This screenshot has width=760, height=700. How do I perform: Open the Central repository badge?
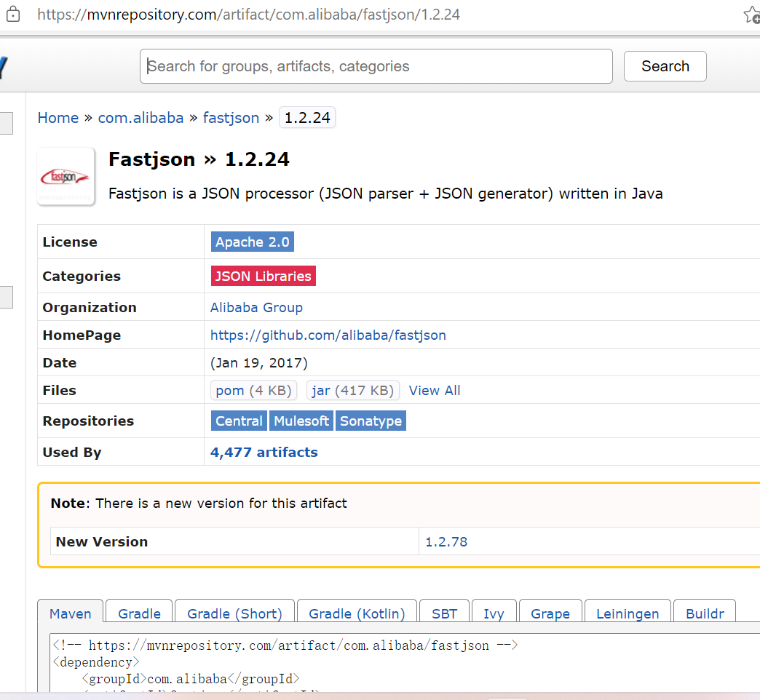(239, 421)
